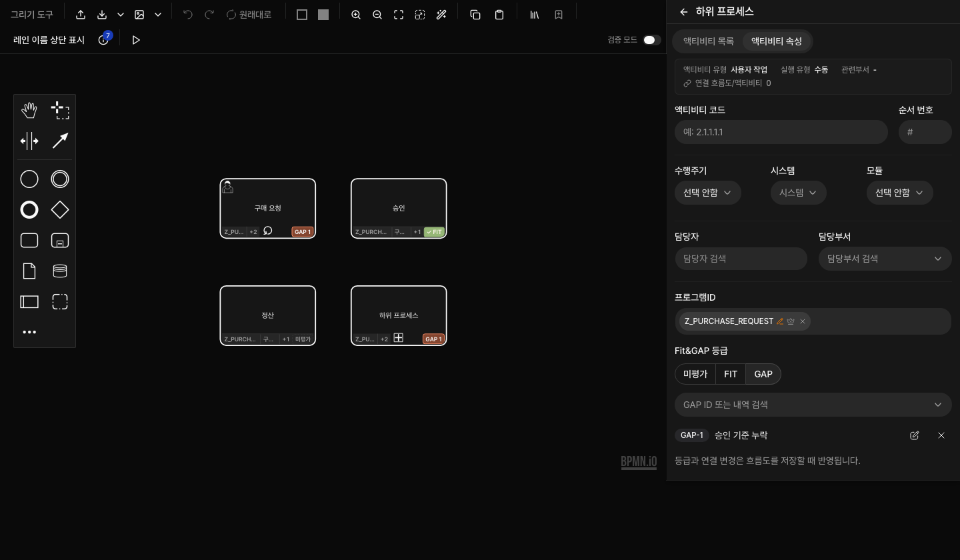Image resolution: width=960 pixels, height=560 pixels.
Task: Click the fit-to-screen icon
Action: pyautogui.click(x=399, y=15)
